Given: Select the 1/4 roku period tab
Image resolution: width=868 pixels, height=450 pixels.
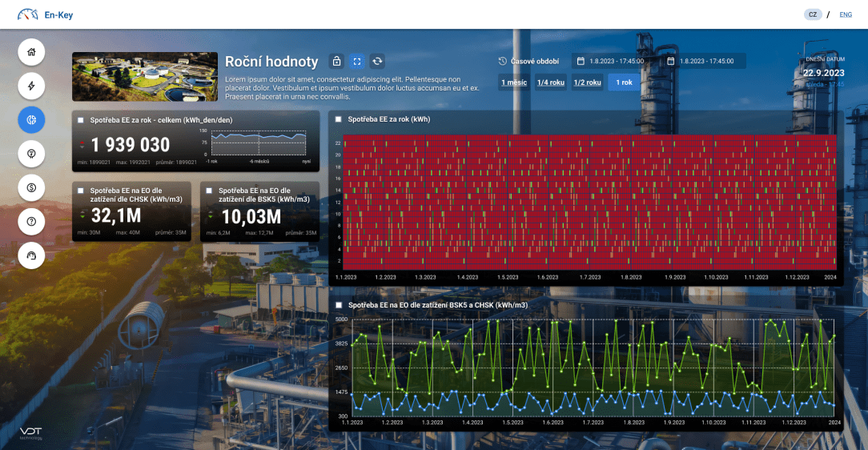Looking at the screenshot, I should tap(551, 82).
